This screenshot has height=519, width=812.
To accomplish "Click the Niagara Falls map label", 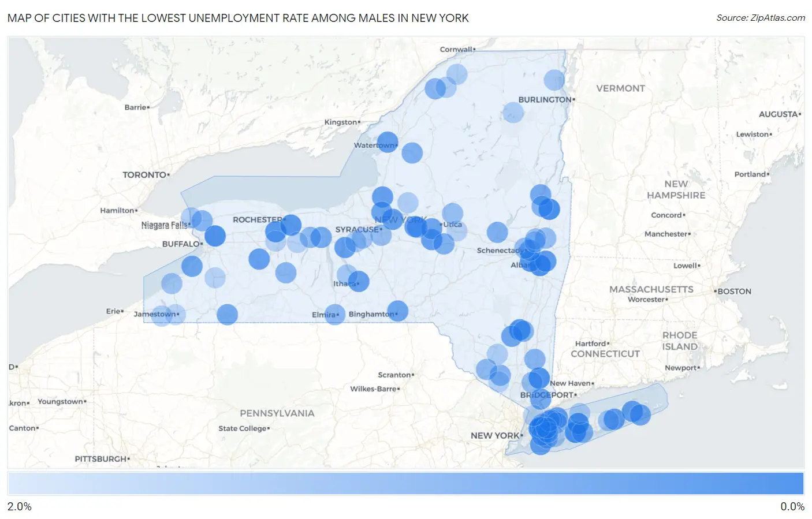I will [x=165, y=225].
